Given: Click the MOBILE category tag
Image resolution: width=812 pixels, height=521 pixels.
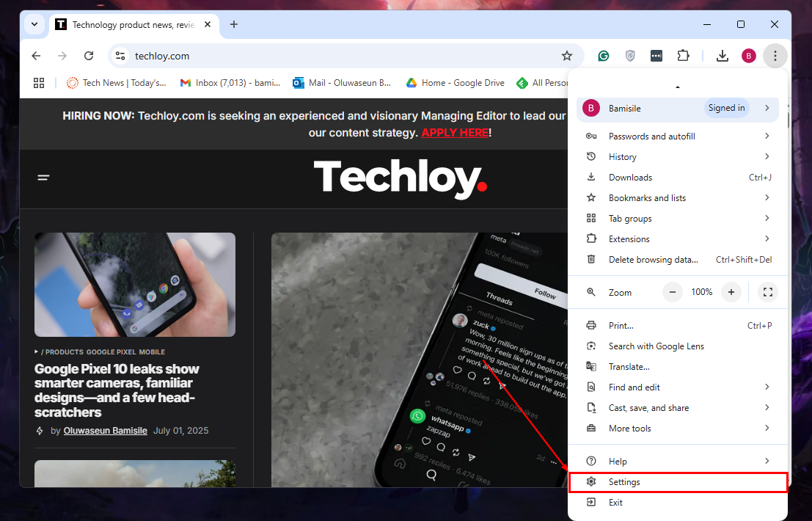Looking at the screenshot, I should [x=152, y=352].
